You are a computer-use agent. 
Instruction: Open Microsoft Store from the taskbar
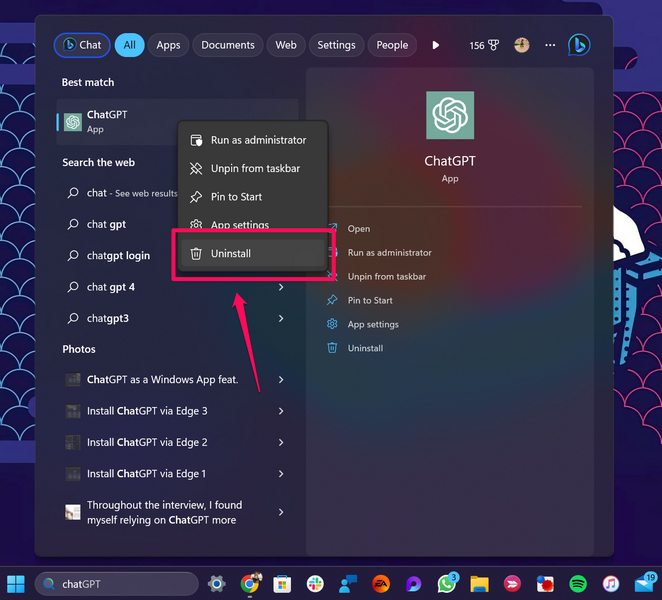[x=282, y=584]
